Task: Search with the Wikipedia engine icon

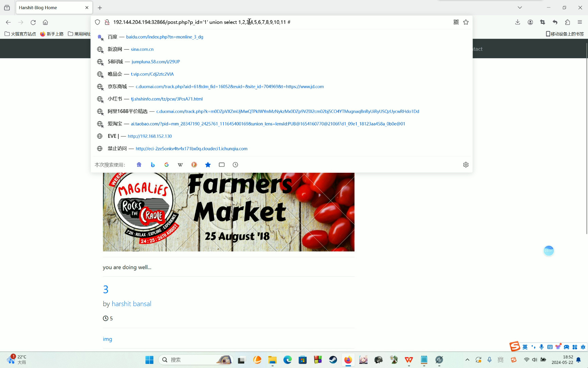Action: [180, 165]
